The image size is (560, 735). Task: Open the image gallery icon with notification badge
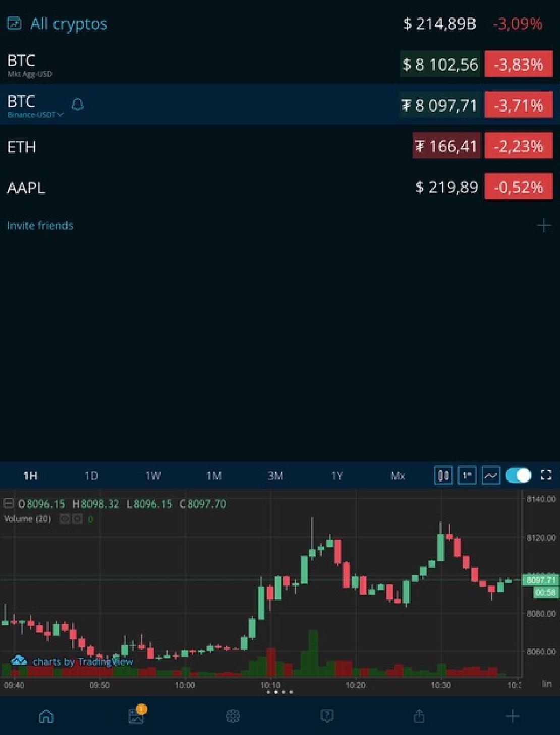click(x=137, y=715)
